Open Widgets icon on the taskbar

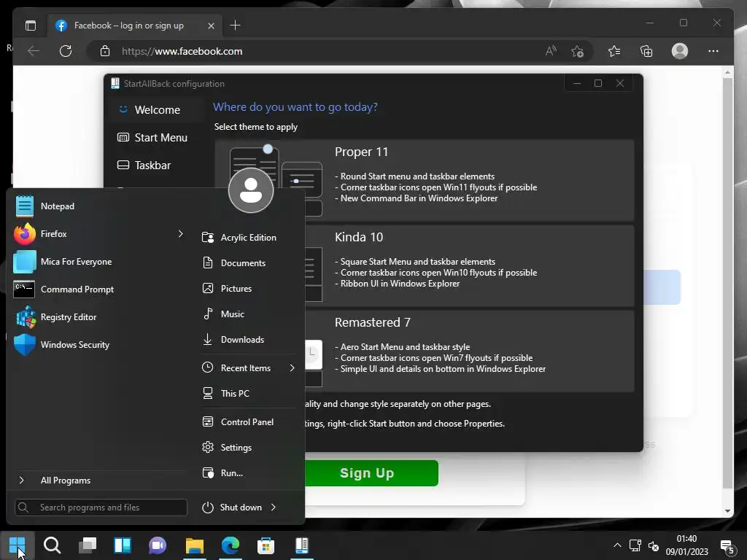click(123, 545)
